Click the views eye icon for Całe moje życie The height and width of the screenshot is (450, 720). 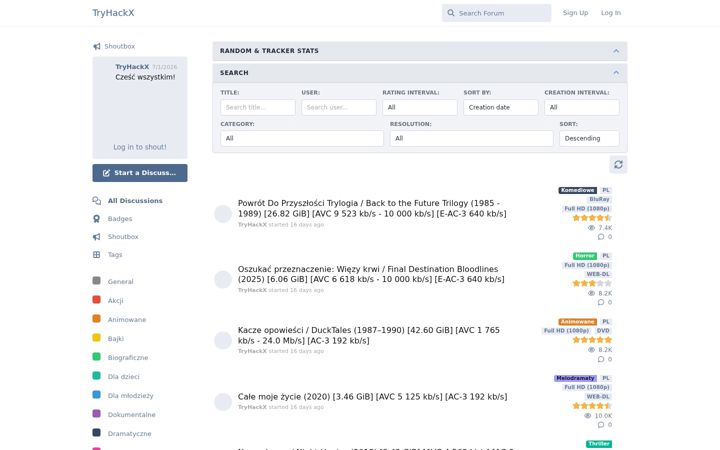tap(587, 416)
